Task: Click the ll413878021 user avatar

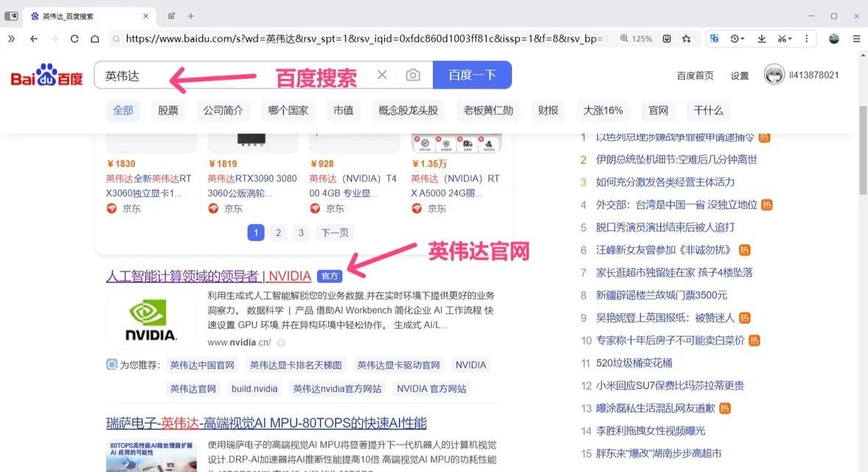Action: [x=774, y=74]
